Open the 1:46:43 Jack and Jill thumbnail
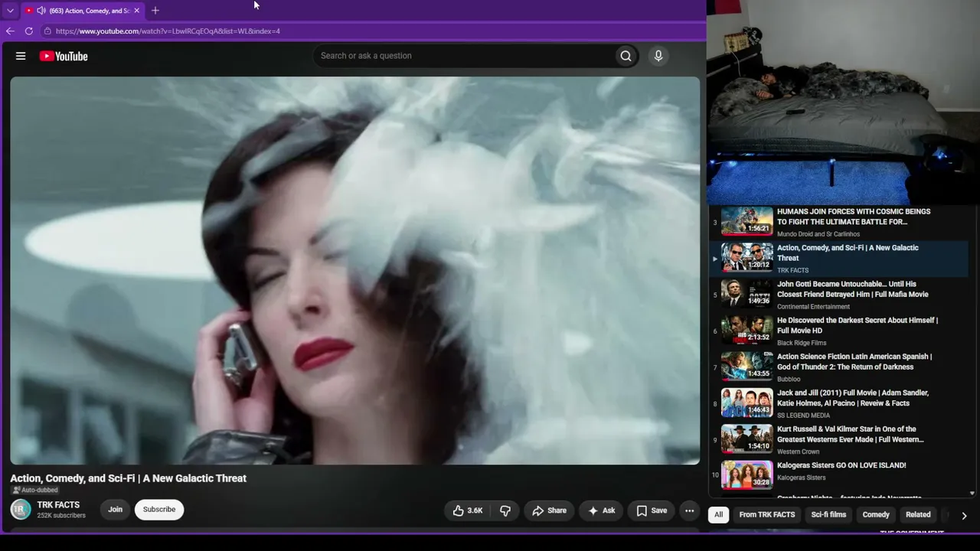The width and height of the screenshot is (980, 551). (747, 403)
